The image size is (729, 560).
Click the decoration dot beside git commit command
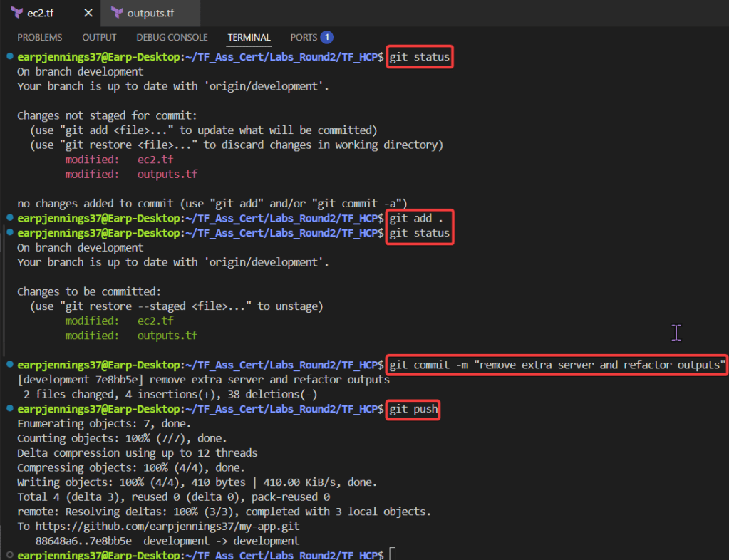9,365
